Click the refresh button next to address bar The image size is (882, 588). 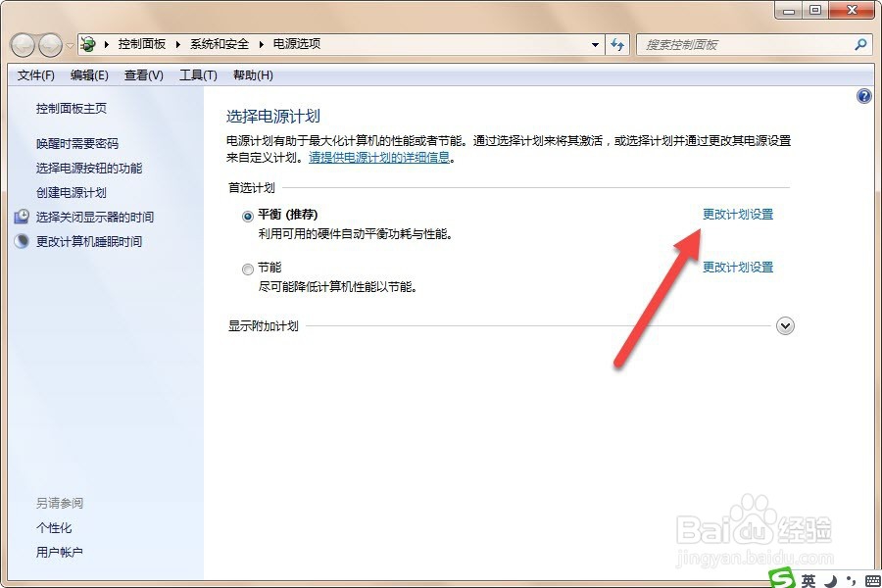[617, 44]
